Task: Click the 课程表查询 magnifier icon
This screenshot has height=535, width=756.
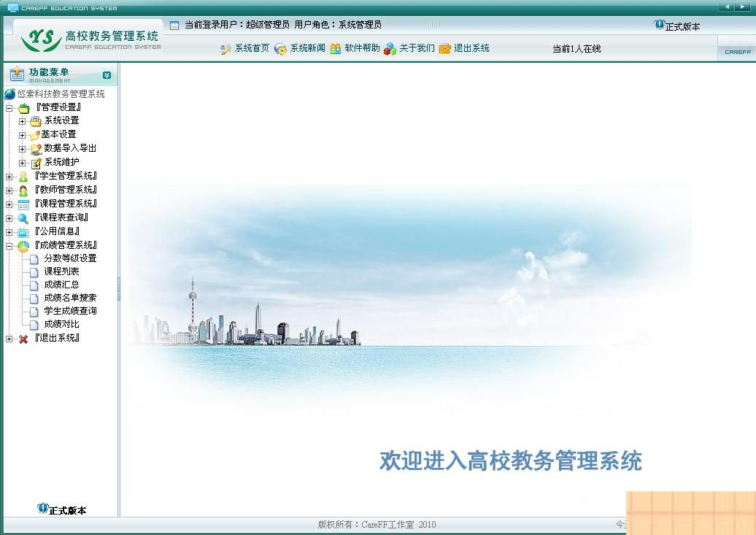Action: (23, 218)
